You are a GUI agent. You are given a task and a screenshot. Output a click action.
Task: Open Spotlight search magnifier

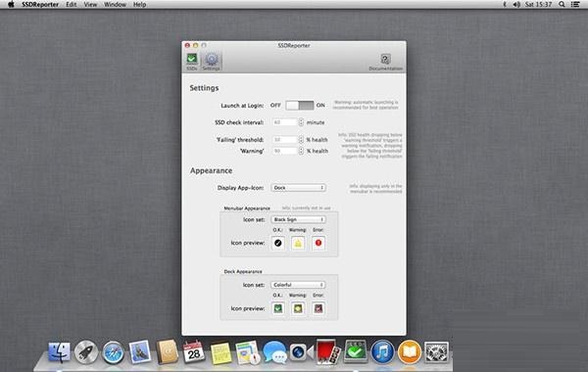[562, 5]
